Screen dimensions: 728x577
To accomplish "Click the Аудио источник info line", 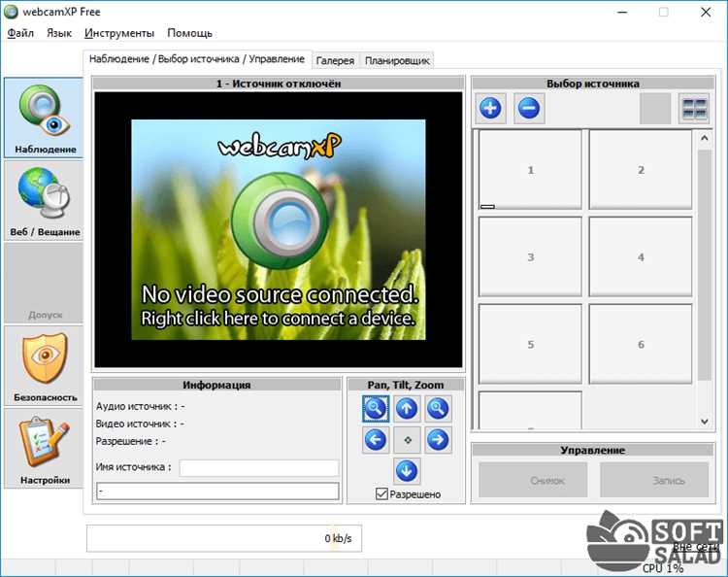I will pyautogui.click(x=140, y=406).
